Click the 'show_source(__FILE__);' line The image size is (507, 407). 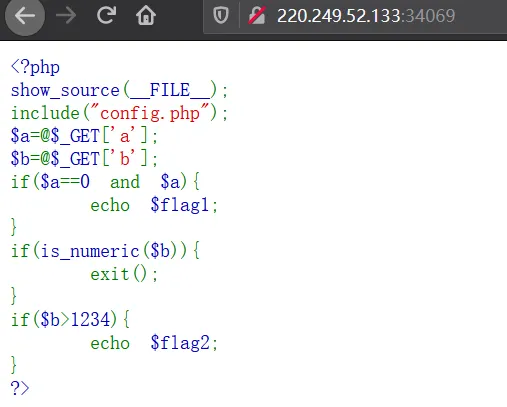(x=119, y=90)
